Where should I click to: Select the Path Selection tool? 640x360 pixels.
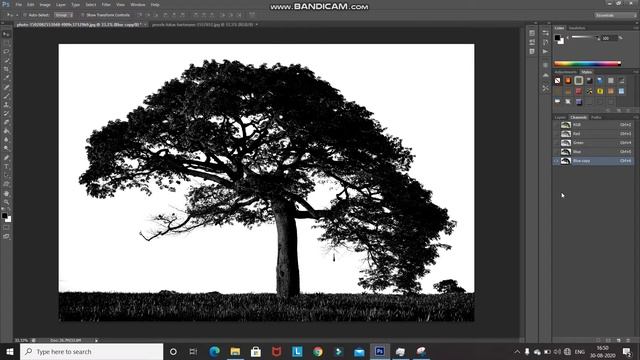coord(6,176)
